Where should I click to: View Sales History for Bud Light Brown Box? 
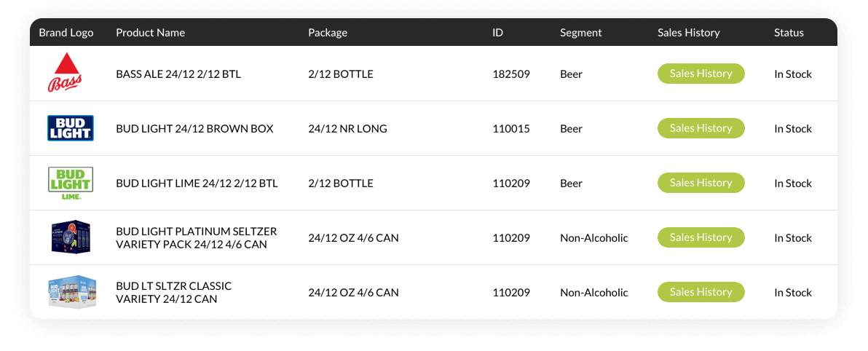pos(701,128)
